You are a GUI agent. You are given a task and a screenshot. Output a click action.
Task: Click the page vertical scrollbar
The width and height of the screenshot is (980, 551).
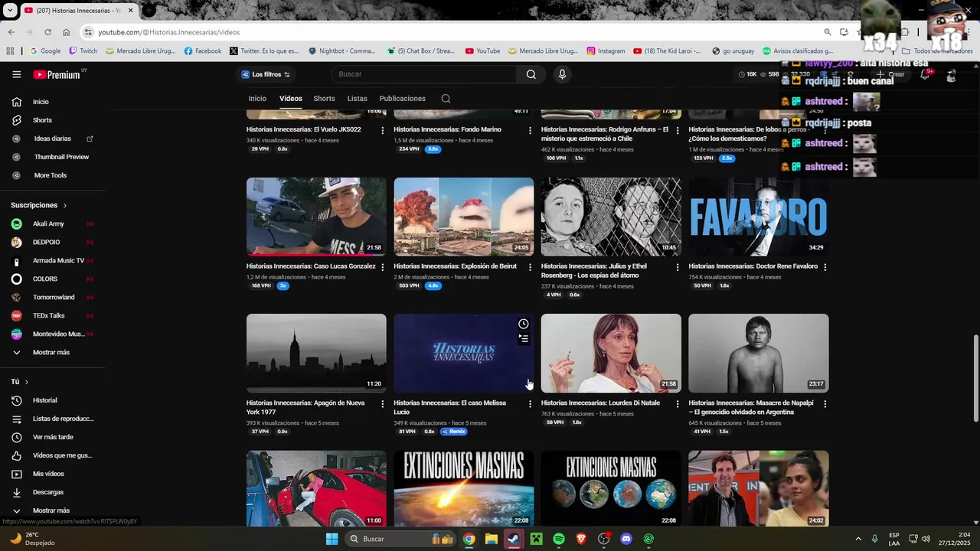pyautogui.click(x=975, y=378)
